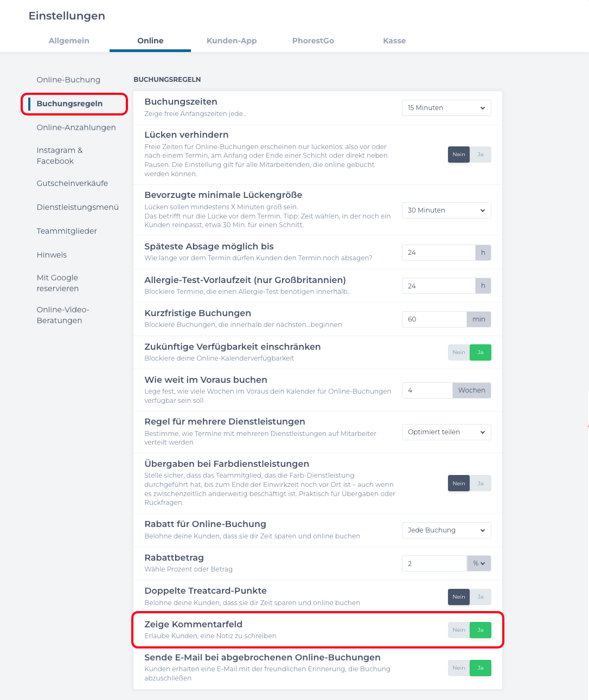This screenshot has height=700, width=589.
Task: Open Mit Google reservieren section
Action: point(57,283)
